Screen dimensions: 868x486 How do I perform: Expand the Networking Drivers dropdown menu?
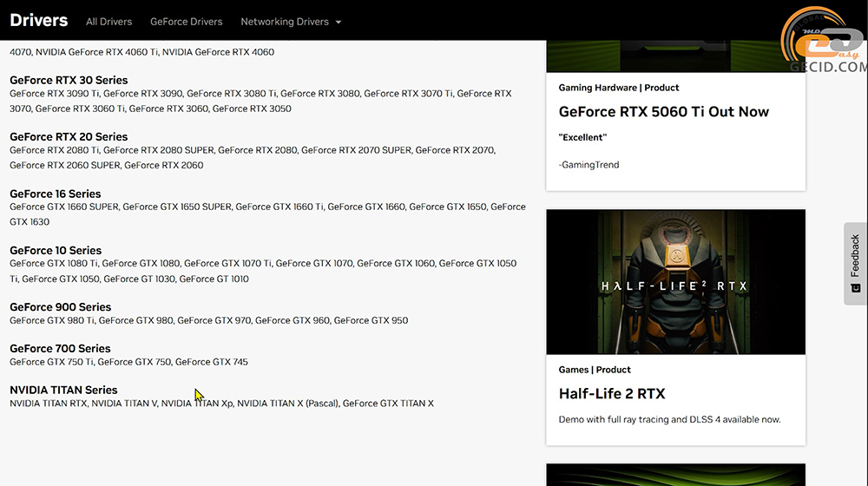[291, 22]
